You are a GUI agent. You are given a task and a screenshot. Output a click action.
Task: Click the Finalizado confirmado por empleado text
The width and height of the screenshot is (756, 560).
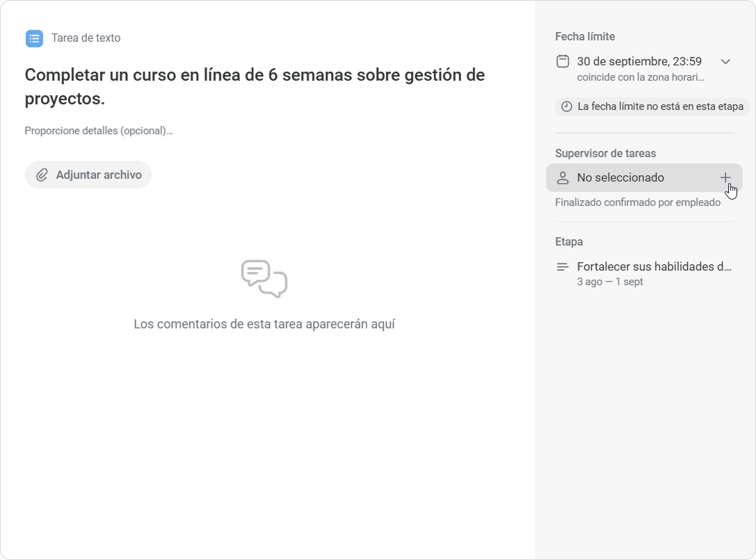(x=638, y=202)
